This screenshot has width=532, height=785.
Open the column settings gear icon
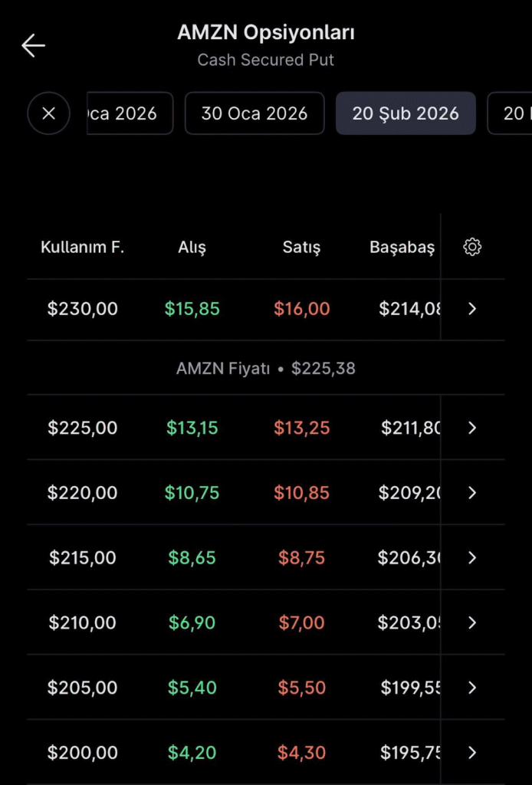coord(472,247)
